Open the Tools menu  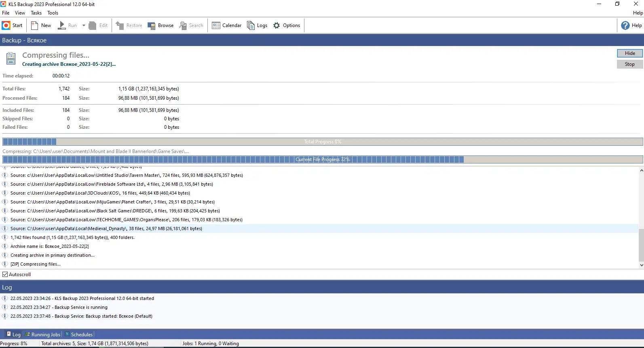pos(53,13)
